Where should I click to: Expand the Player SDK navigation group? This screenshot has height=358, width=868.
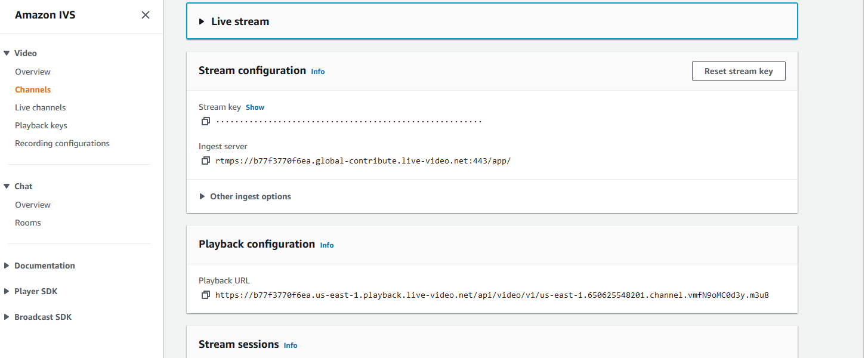point(7,291)
